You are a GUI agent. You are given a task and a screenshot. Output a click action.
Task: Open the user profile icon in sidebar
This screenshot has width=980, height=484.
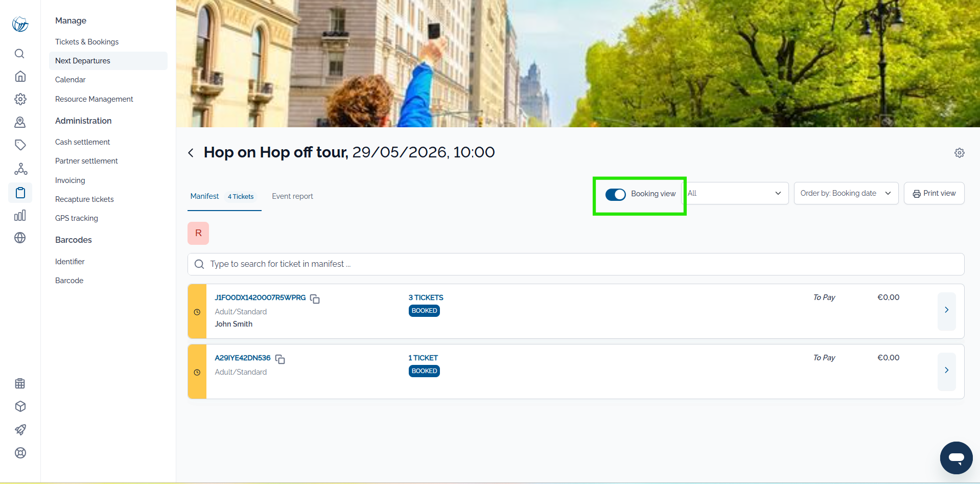(x=20, y=122)
